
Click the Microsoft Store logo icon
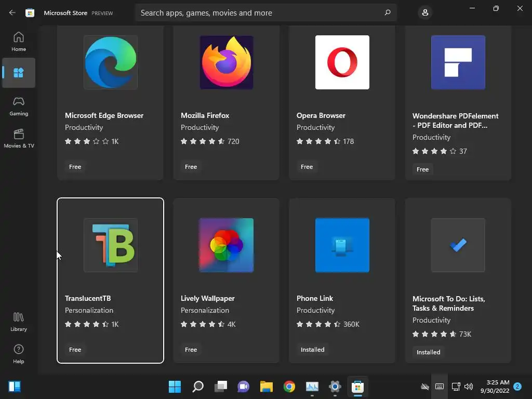30,13
